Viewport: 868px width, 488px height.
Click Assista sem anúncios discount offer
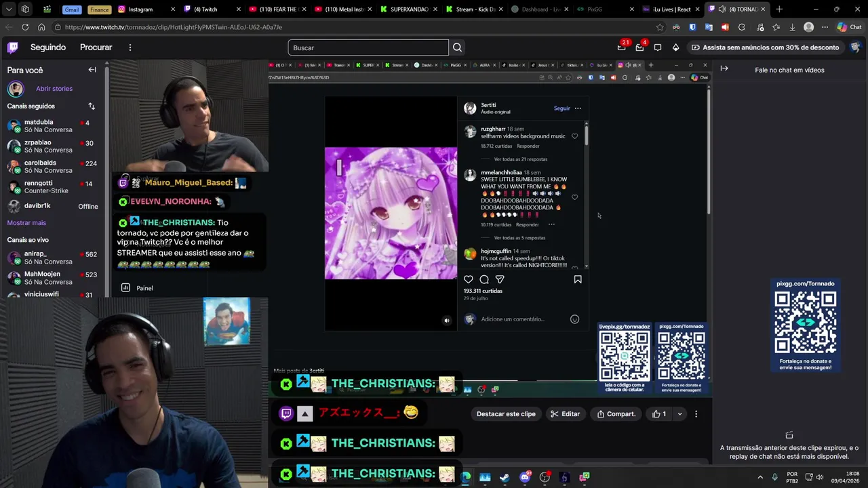point(764,47)
